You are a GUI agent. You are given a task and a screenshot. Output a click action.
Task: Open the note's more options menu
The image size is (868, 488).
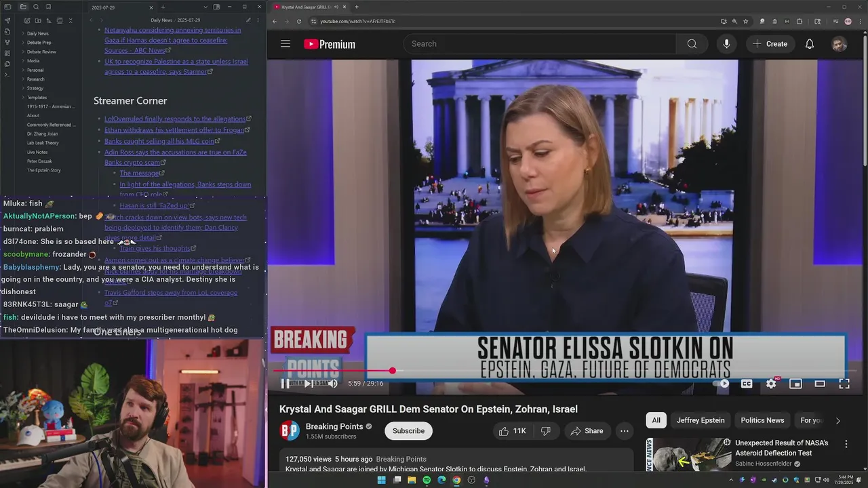pyautogui.click(x=258, y=20)
